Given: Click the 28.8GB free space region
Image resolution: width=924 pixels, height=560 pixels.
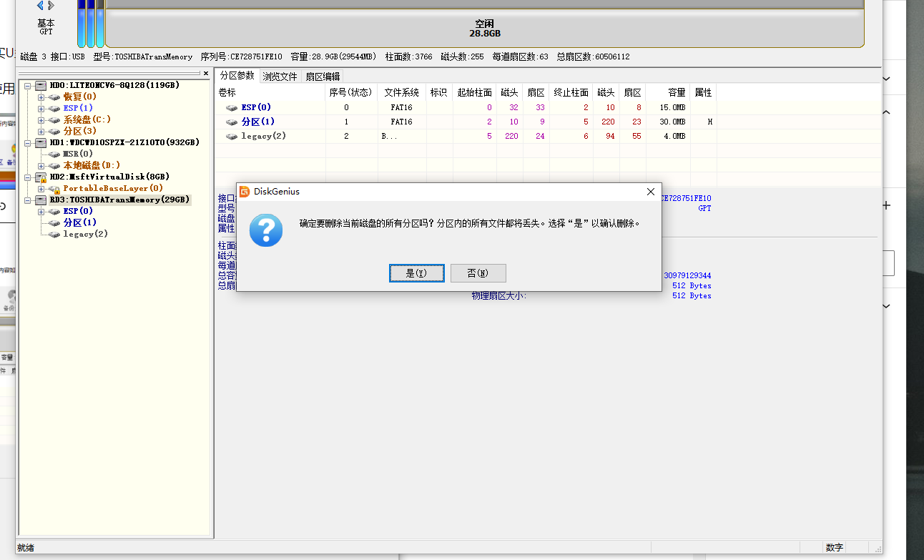Looking at the screenshot, I should (x=484, y=29).
